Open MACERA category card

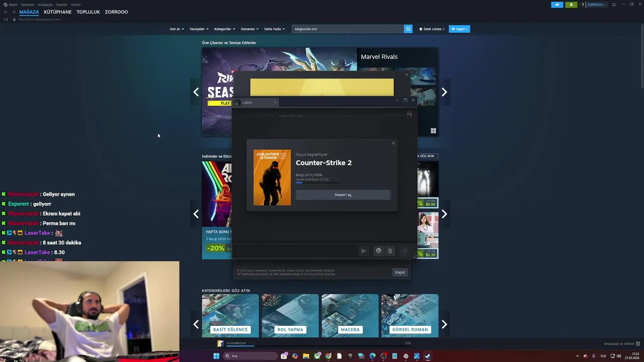point(350,316)
